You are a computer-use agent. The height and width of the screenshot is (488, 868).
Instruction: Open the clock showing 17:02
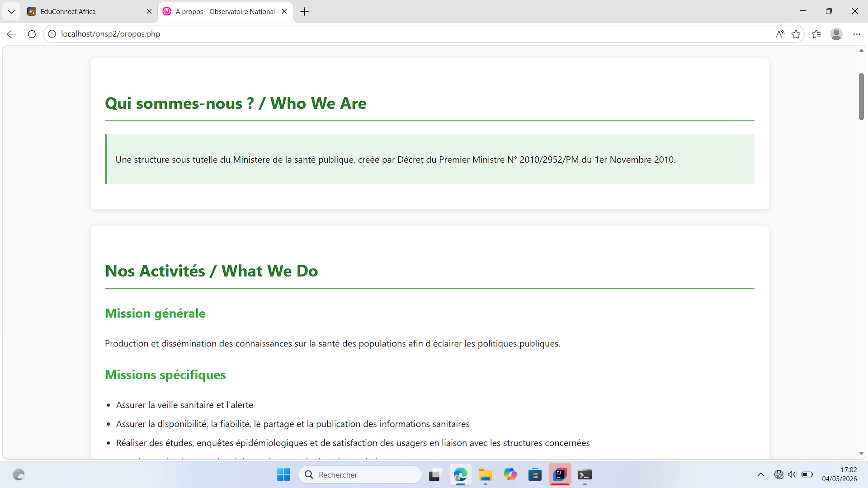[840, 474]
